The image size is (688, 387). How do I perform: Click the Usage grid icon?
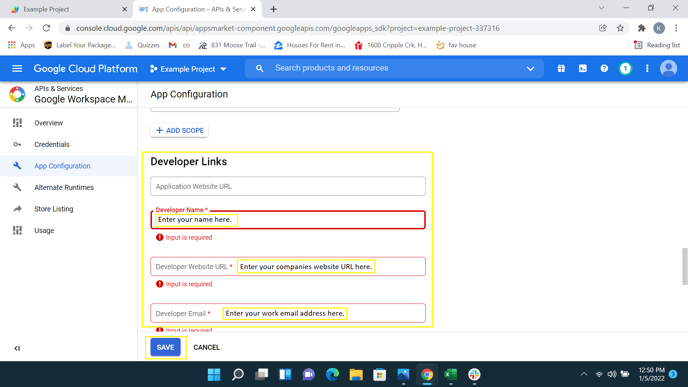point(17,230)
